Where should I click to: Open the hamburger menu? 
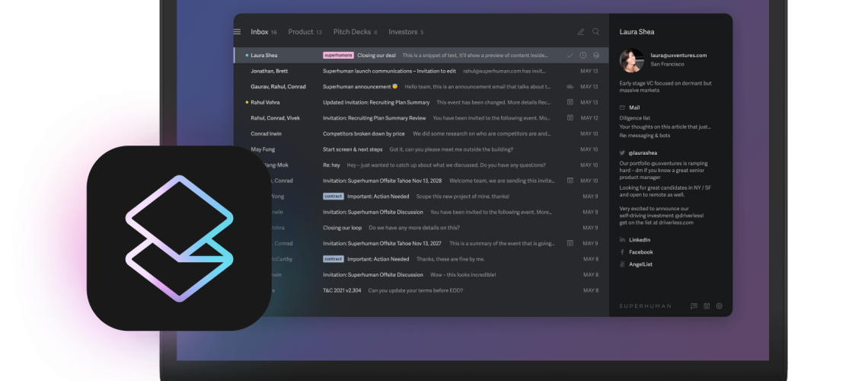[237, 32]
